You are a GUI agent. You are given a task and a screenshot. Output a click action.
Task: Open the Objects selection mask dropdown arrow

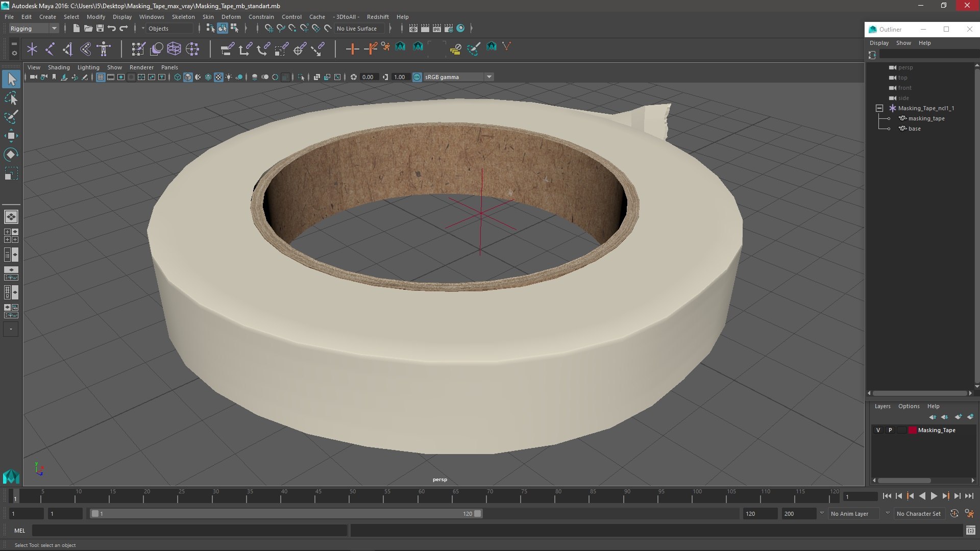143,29
